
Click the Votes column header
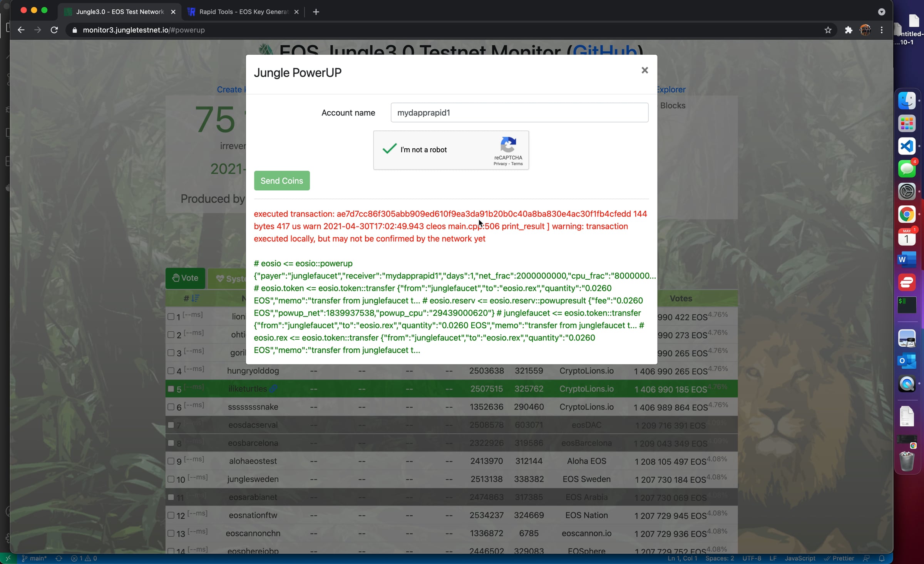[681, 298]
